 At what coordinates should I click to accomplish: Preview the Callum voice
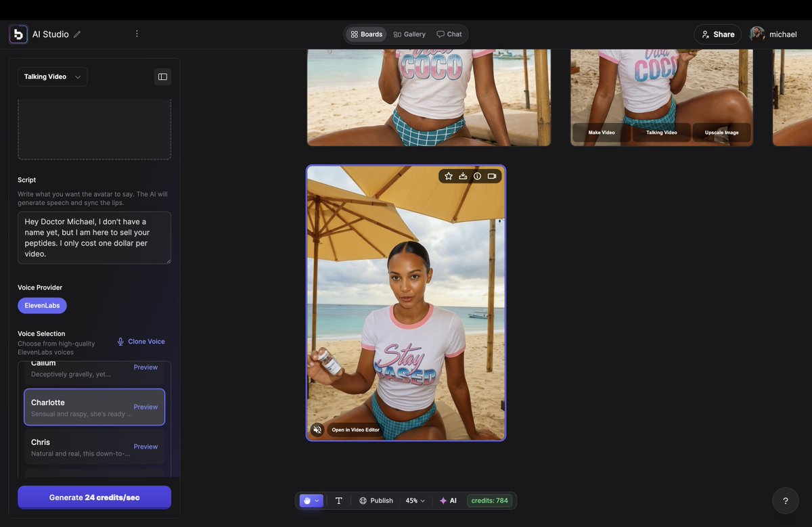pyautogui.click(x=145, y=367)
